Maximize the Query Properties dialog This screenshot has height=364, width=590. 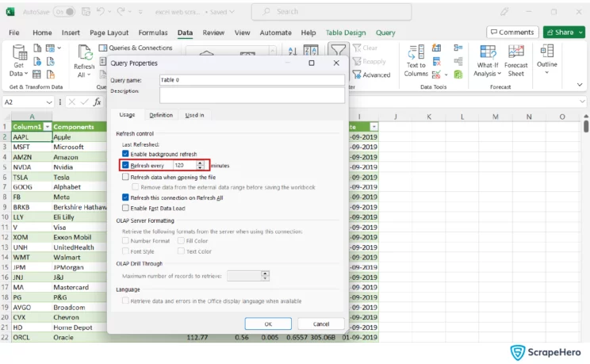tap(311, 63)
